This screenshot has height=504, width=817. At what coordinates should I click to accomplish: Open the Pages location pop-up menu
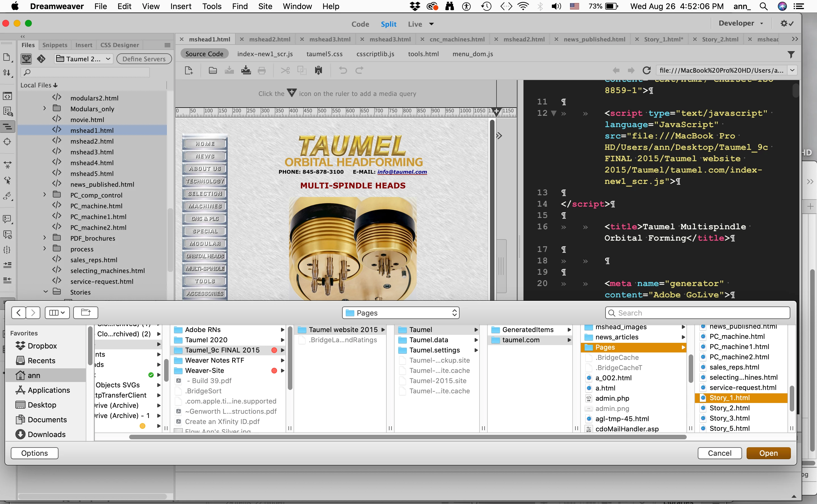(401, 313)
